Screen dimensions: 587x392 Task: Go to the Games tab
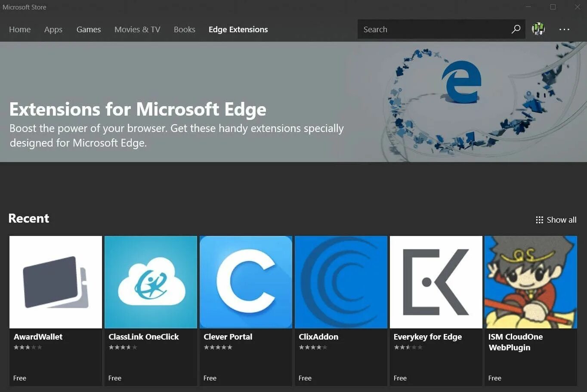89,29
